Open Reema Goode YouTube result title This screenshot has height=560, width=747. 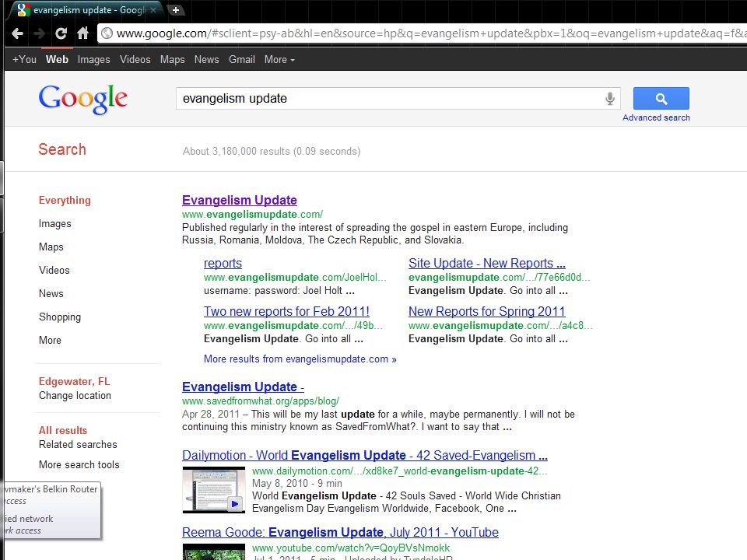click(x=340, y=532)
